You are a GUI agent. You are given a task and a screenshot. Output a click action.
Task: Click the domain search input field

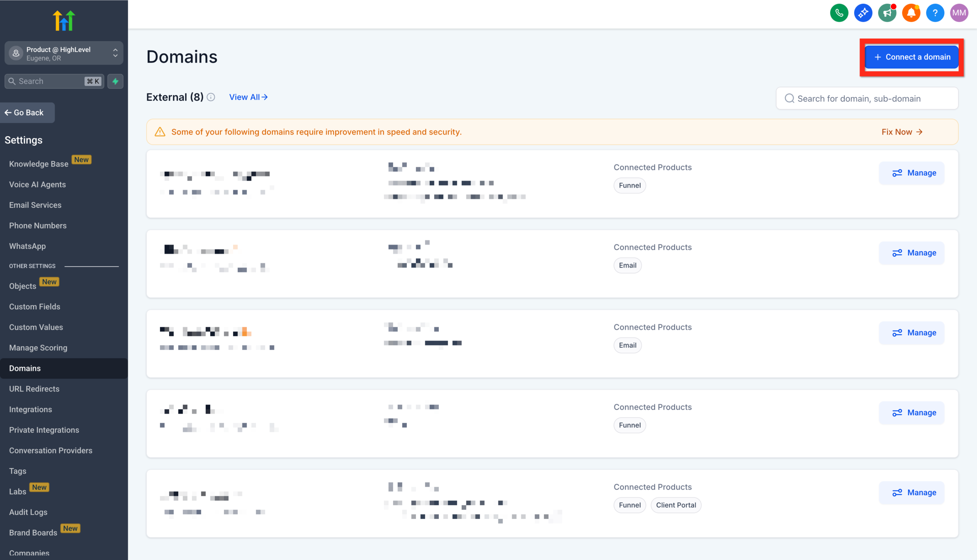click(x=867, y=98)
